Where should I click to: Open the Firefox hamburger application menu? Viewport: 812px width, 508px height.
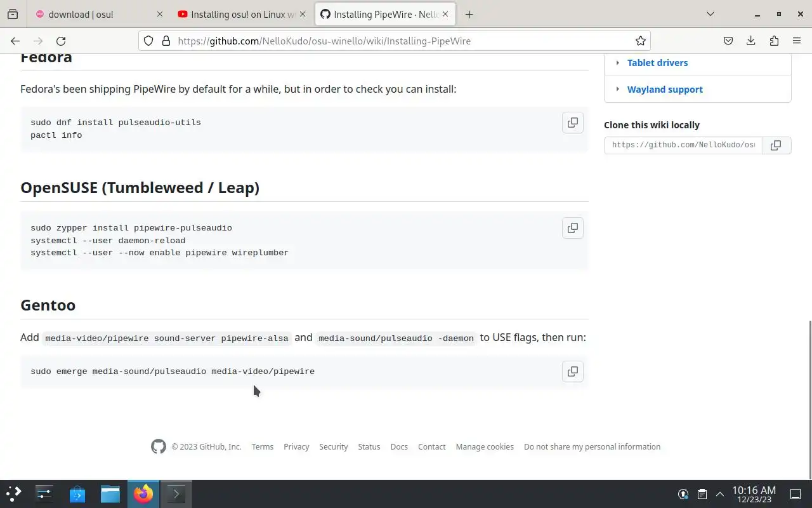[797, 41]
